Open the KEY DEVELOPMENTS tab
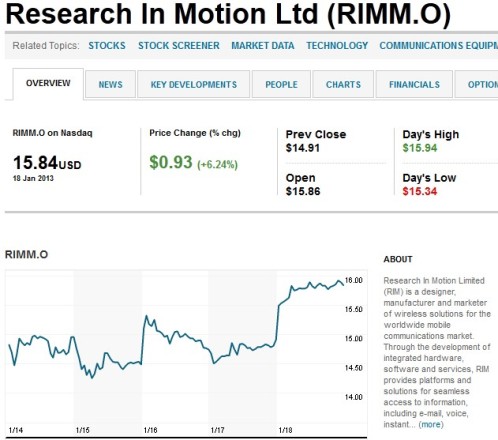The image size is (498, 440). [194, 84]
